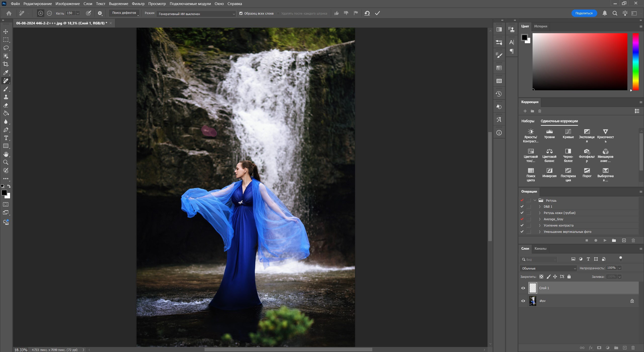Hide the Фон layer

(523, 301)
